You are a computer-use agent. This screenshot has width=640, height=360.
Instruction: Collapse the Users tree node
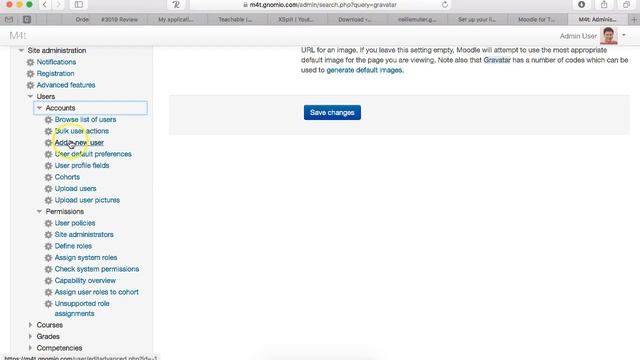click(x=30, y=96)
